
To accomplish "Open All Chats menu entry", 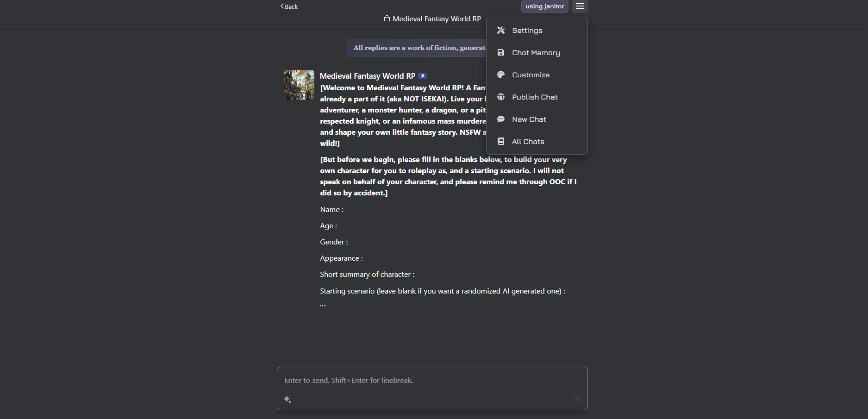I will [x=537, y=142].
